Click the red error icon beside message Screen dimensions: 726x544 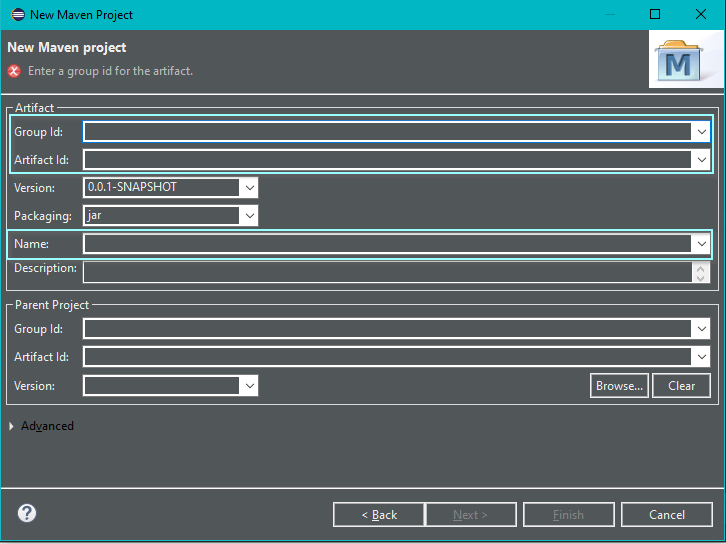(14, 71)
